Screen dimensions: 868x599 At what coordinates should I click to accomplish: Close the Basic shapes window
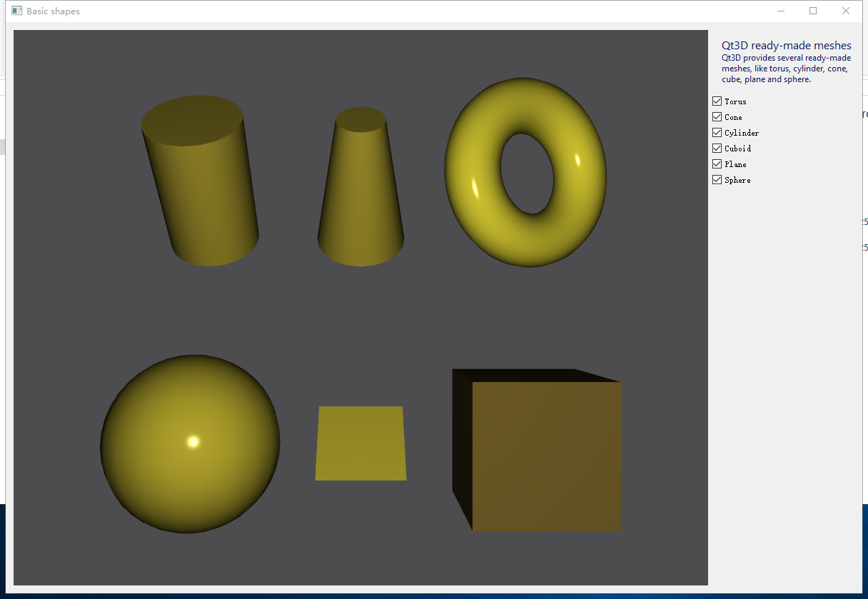pos(846,11)
